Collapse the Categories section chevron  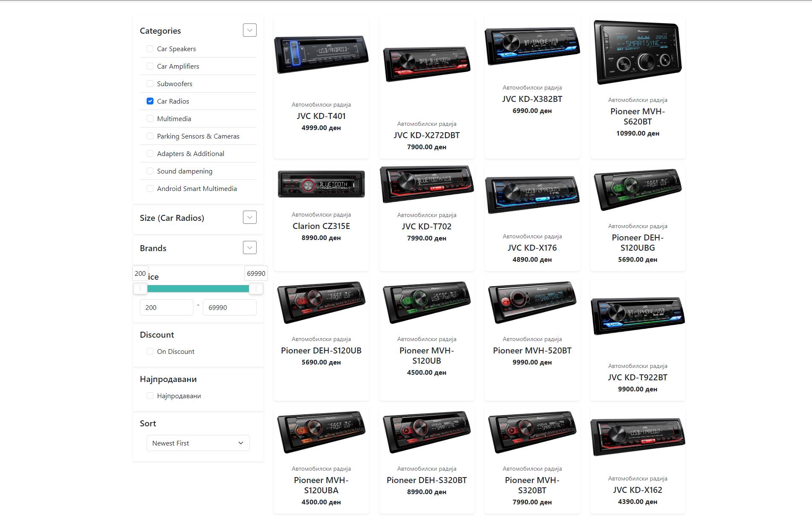pos(250,30)
